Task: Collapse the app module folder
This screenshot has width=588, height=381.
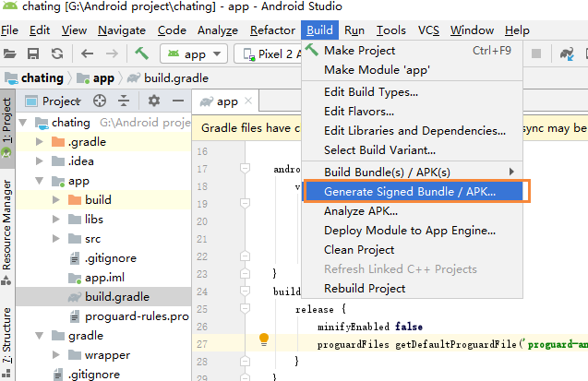Action: tap(40, 181)
